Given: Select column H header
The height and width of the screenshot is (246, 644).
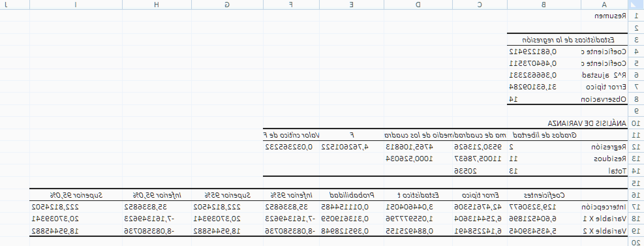Looking at the screenshot, I should [x=157, y=5].
